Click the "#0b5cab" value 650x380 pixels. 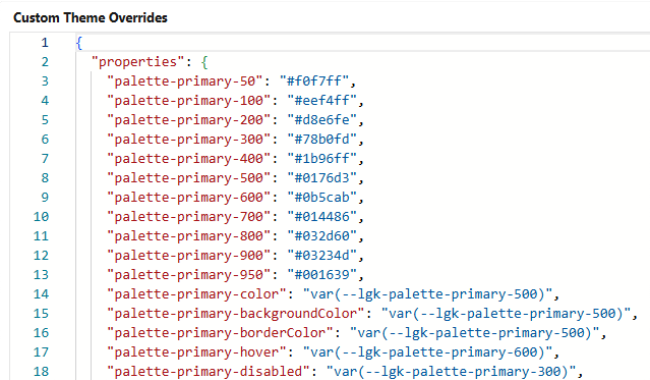[322, 197]
